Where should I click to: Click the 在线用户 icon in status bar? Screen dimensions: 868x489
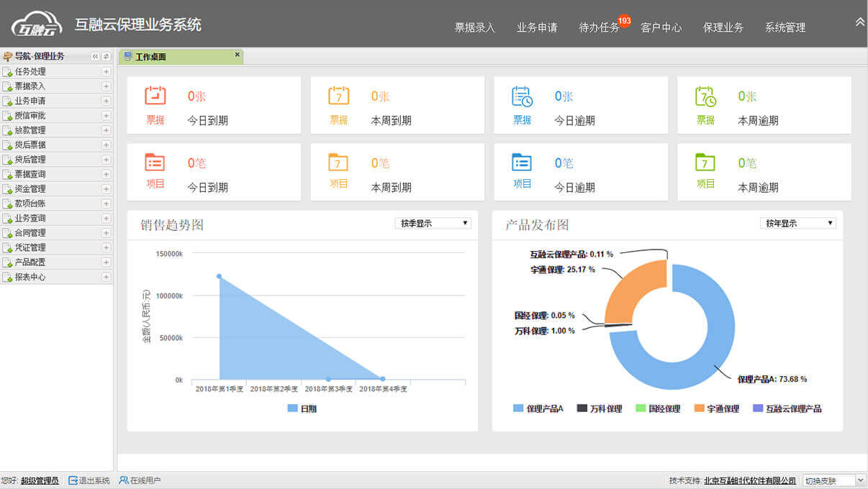click(x=124, y=480)
